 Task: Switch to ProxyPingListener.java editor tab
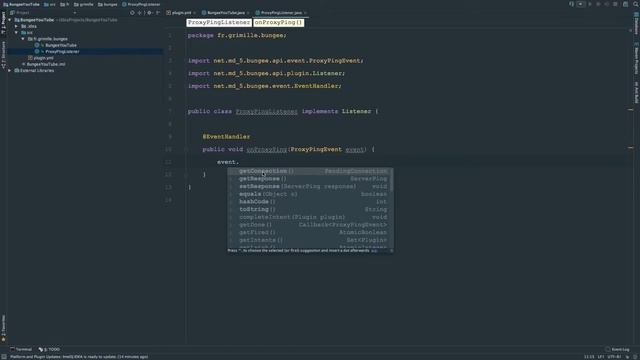coord(281,13)
